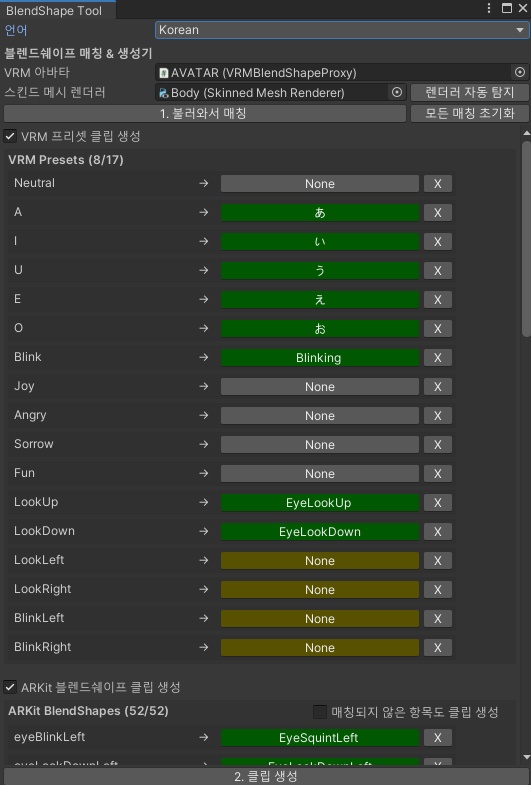Clear the Angry preset mapping with X

pyautogui.click(x=438, y=416)
